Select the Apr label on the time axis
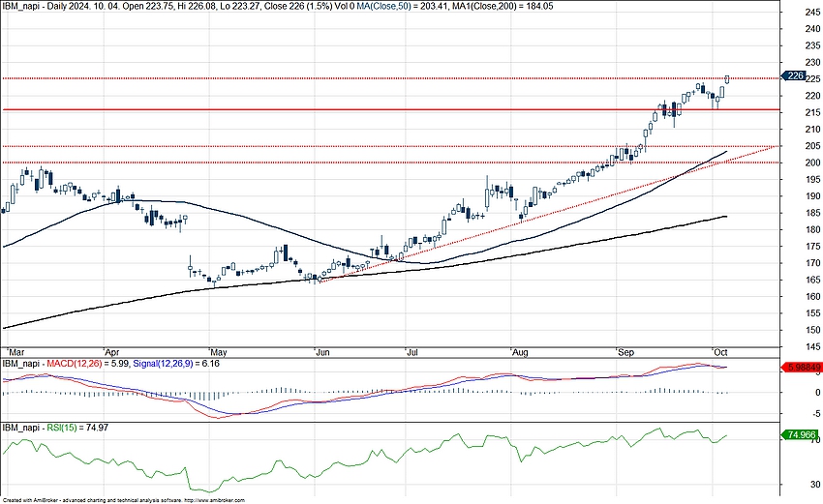Image resolution: width=823 pixels, height=504 pixels. click(x=112, y=352)
